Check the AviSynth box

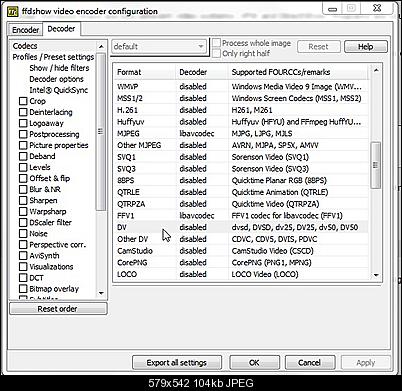[x=23, y=256]
